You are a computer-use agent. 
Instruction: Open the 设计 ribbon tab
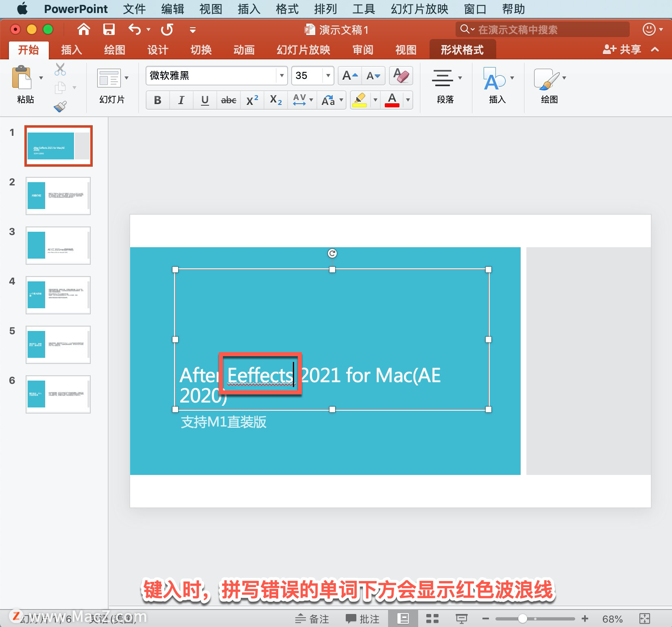pos(157,50)
